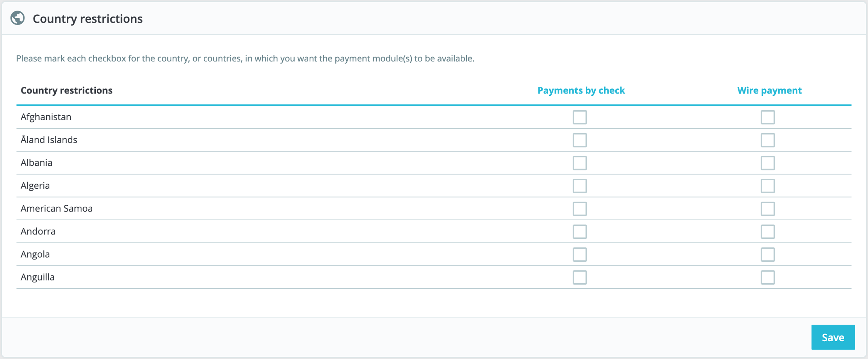Image resolution: width=868 pixels, height=359 pixels.
Task: Tick Wire payment for Åland Islands
Action: point(767,140)
